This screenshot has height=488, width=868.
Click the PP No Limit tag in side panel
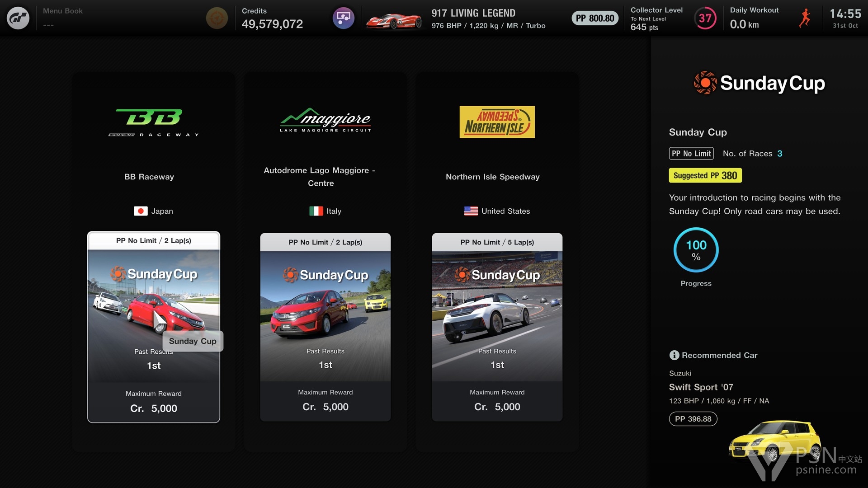691,154
